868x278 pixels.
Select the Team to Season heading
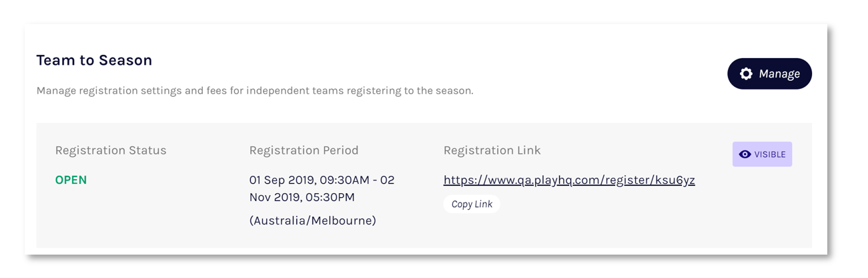[x=94, y=60]
